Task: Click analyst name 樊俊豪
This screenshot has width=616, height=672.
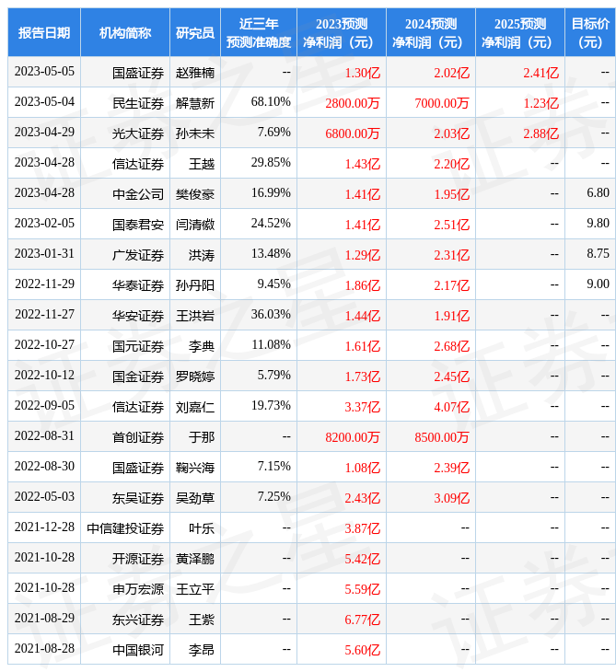Action: [195, 194]
